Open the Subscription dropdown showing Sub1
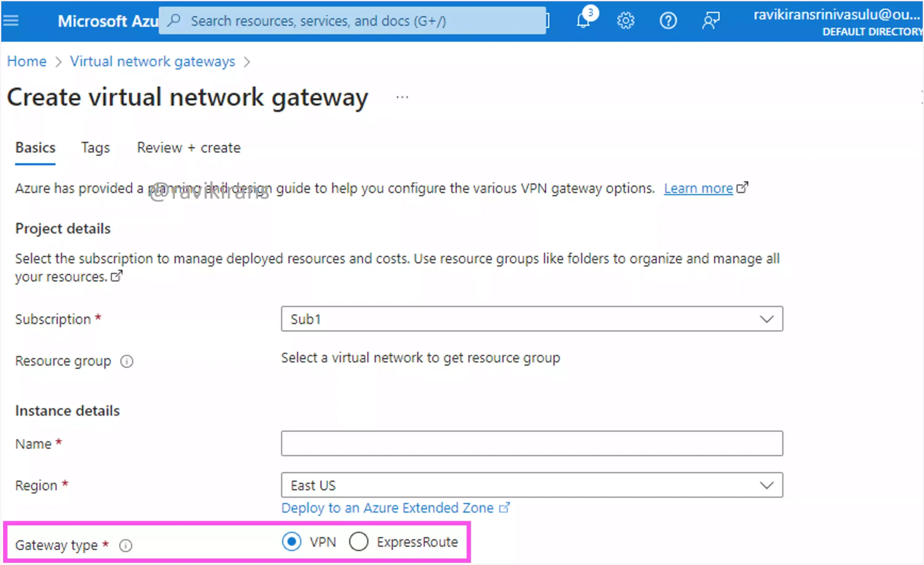Screen dimensions: 924x565 pos(532,319)
